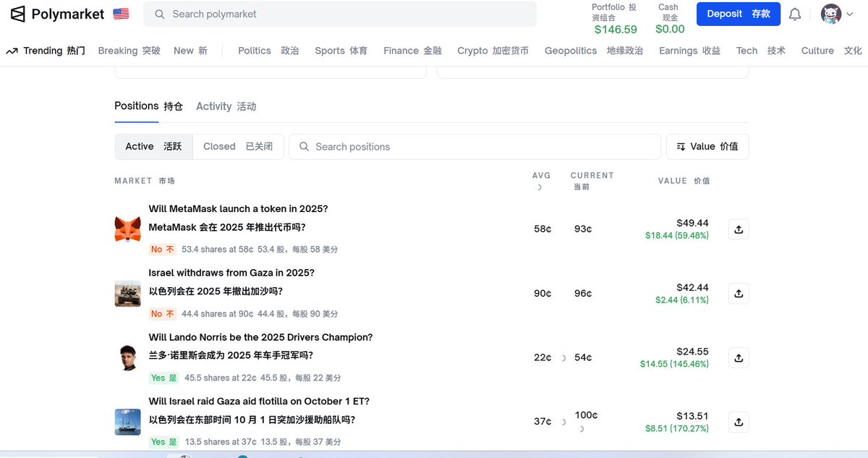Open the Culture category
This screenshot has height=458, width=868.
[x=832, y=51]
